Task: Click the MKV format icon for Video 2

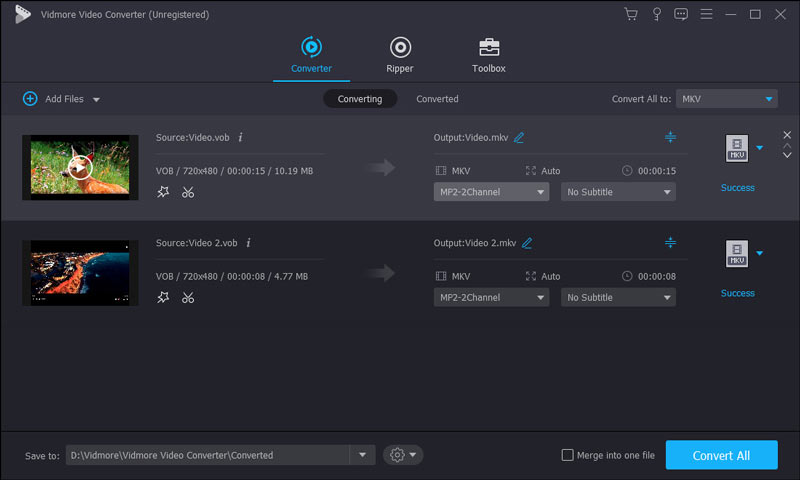Action: pos(736,254)
